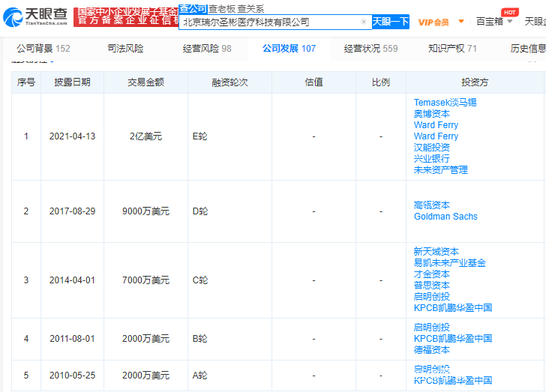
Task: Click the 融资轮次 column header
Action: [x=229, y=82]
